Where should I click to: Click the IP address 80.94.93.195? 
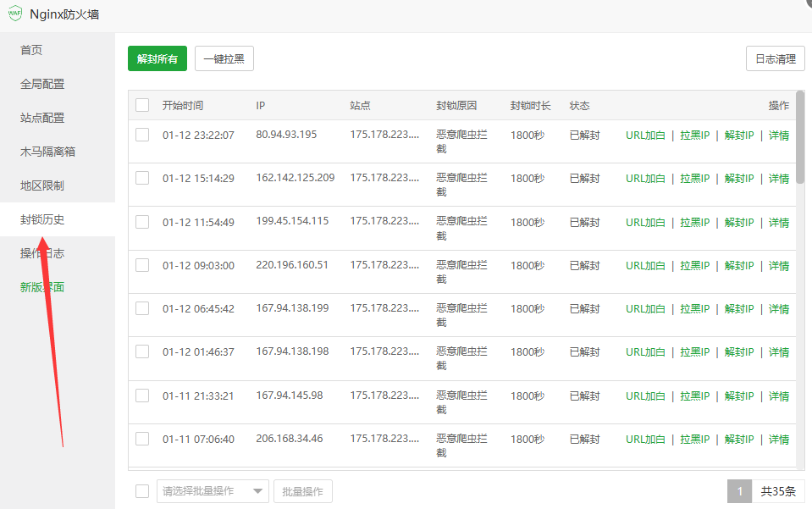click(x=286, y=135)
